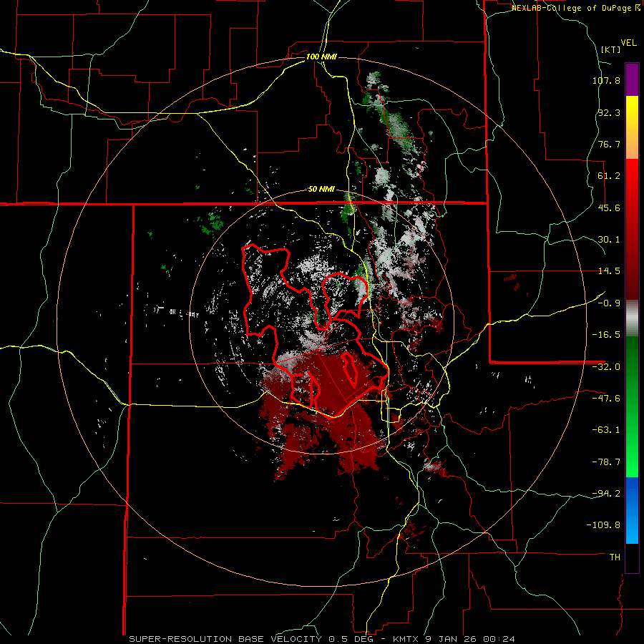Click the Super-Resolution Base Velocity caption
The width and height of the screenshot is (644, 644).
point(321,639)
